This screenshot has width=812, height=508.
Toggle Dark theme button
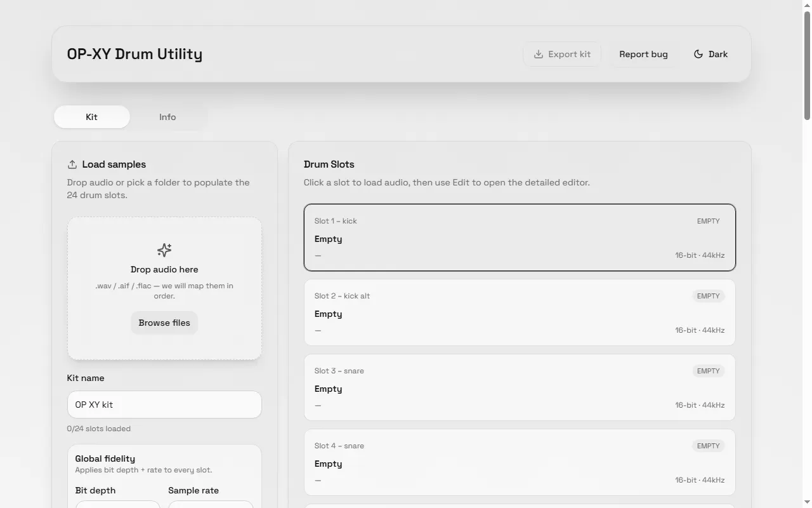pos(710,54)
